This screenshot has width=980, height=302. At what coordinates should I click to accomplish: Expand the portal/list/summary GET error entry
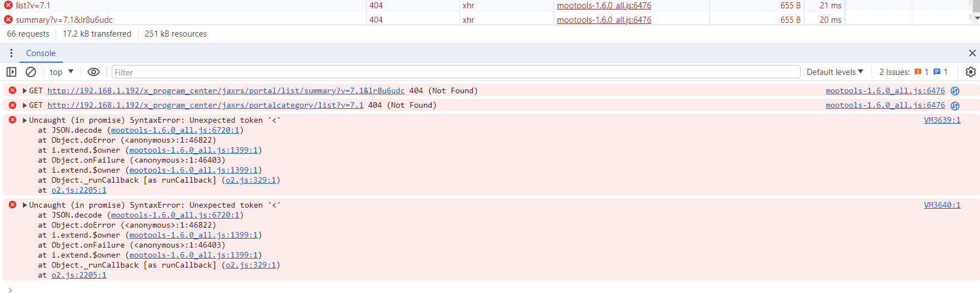pyautogui.click(x=24, y=90)
